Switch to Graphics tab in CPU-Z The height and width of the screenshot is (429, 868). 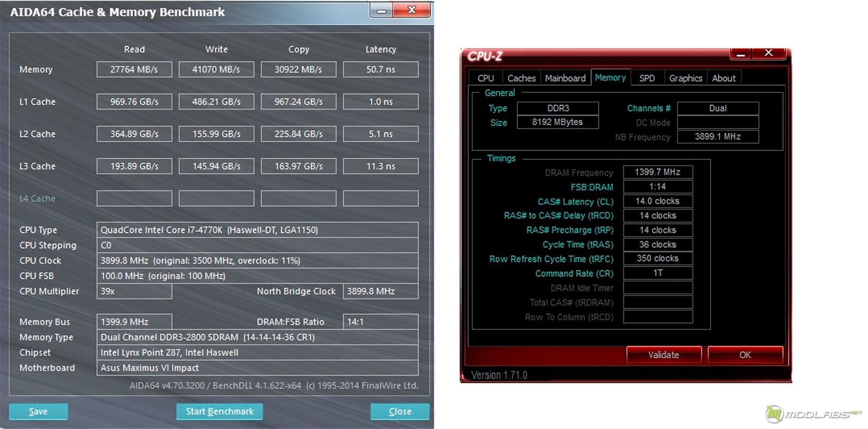[x=686, y=78]
